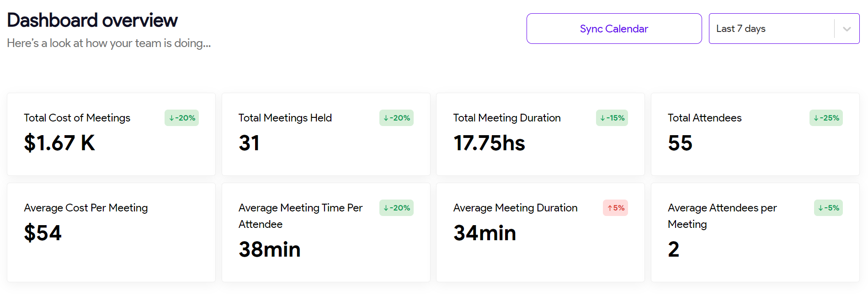Screen dimensions: 868x295
Task: Click the $1.67 K total cost figure
Action: [59, 143]
